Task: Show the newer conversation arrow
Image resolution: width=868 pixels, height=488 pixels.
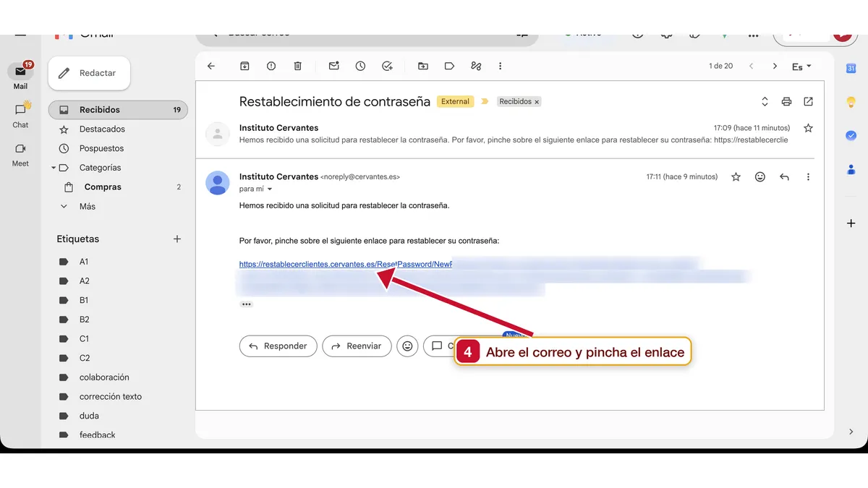Action: [751, 66]
